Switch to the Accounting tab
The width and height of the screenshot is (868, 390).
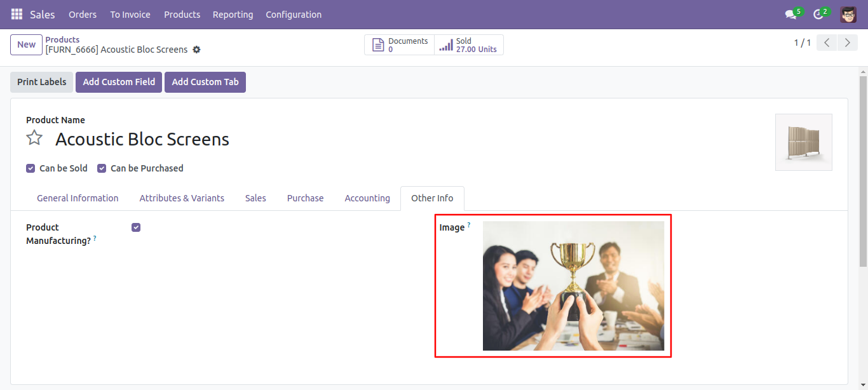(x=367, y=198)
